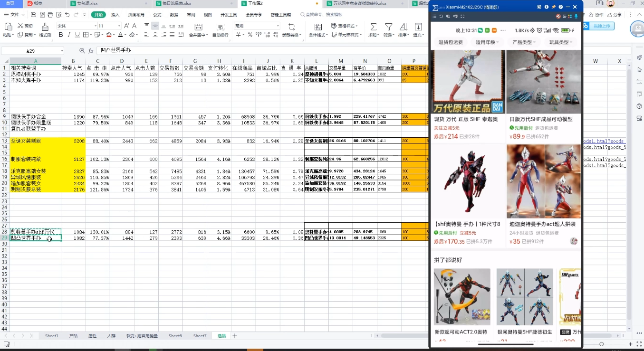The width and height of the screenshot is (644, 351).
Task: Switch to the 数据 Data ribbon tab
Action: (174, 15)
